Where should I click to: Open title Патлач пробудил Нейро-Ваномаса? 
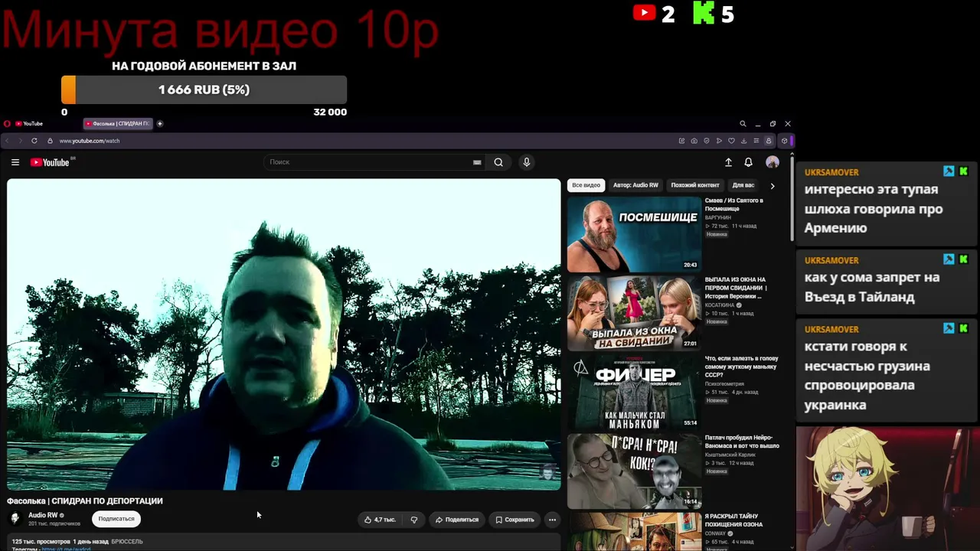[x=742, y=442]
